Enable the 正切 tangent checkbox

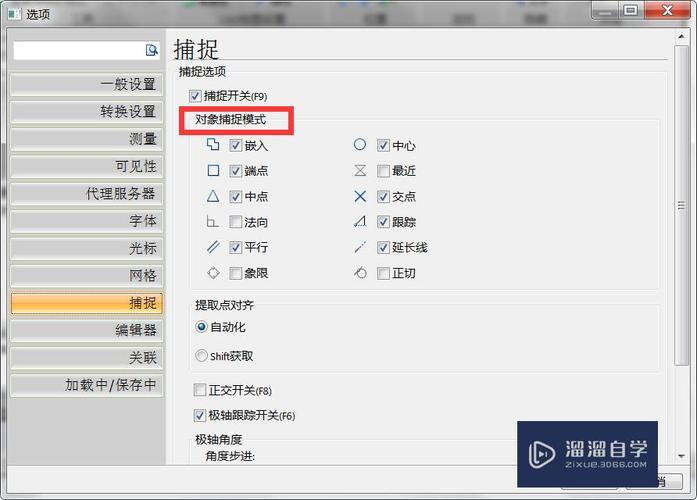point(383,273)
